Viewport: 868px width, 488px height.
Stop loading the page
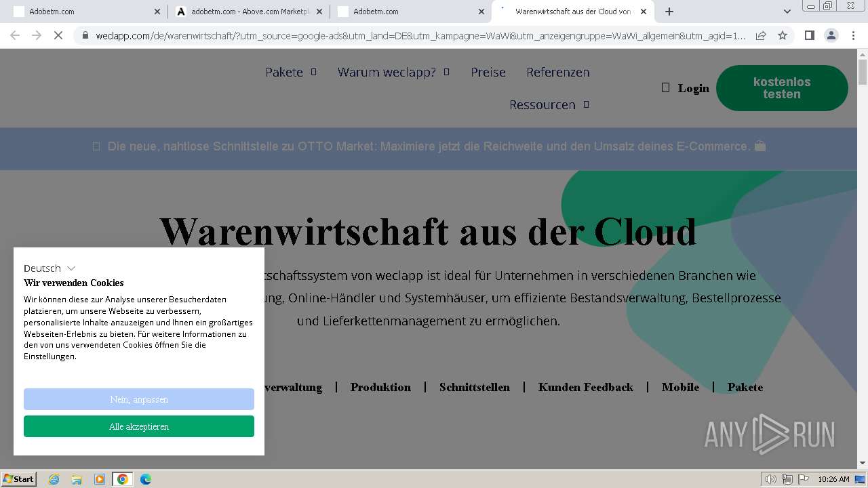point(58,35)
